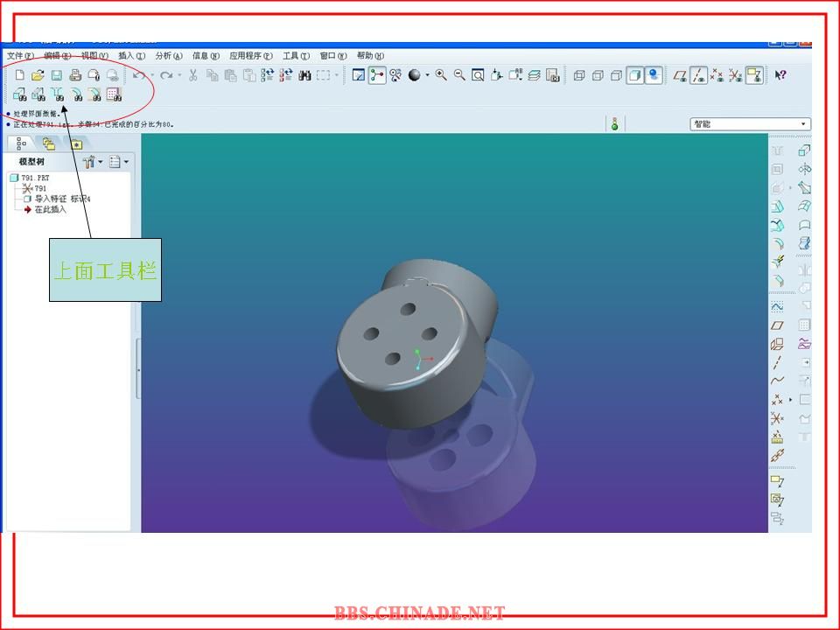Open the 分析 menu
The height and width of the screenshot is (630, 840).
click(169, 56)
